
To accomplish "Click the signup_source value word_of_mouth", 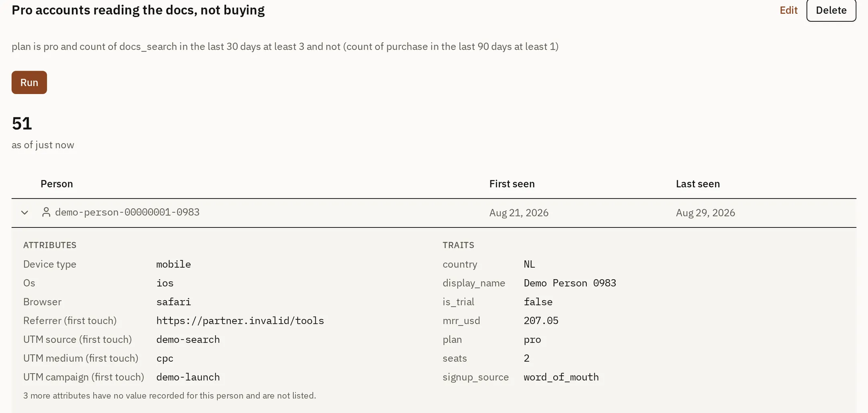I will (x=561, y=377).
